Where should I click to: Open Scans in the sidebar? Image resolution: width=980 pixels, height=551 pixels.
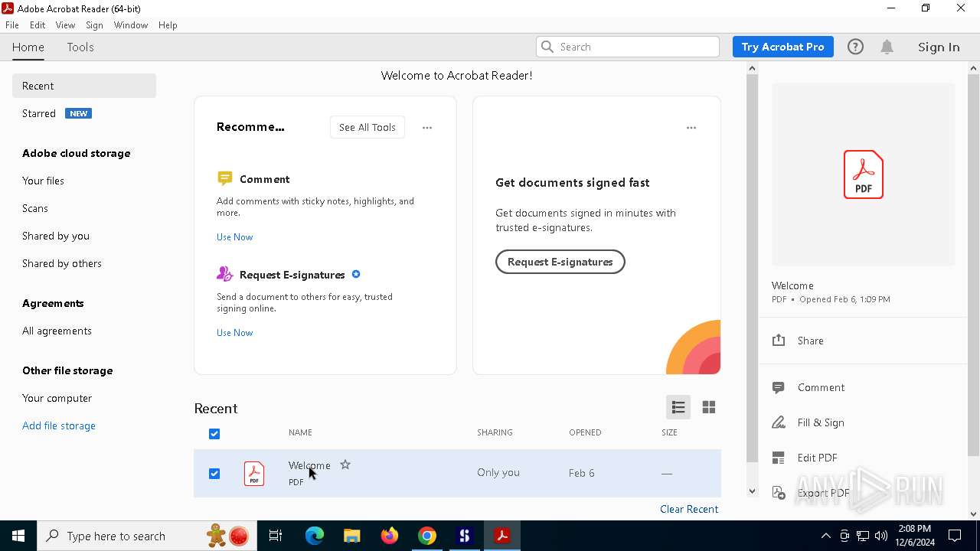pos(35,208)
